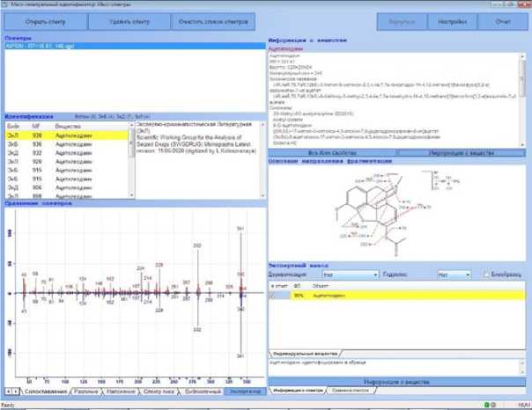The height and width of the screenshot is (410, 532).
Task: Click the substance info panel scroll-up arrow
Action: coord(522,56)
